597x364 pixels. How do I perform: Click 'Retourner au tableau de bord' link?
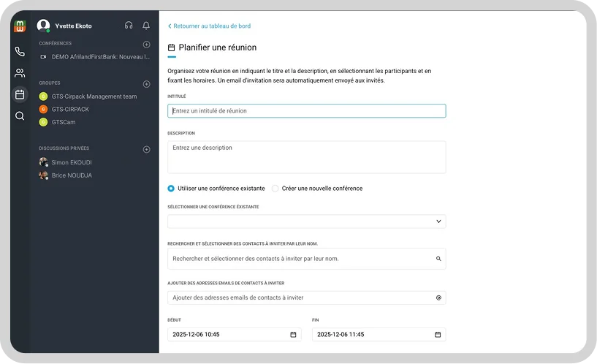coord(211,26)
